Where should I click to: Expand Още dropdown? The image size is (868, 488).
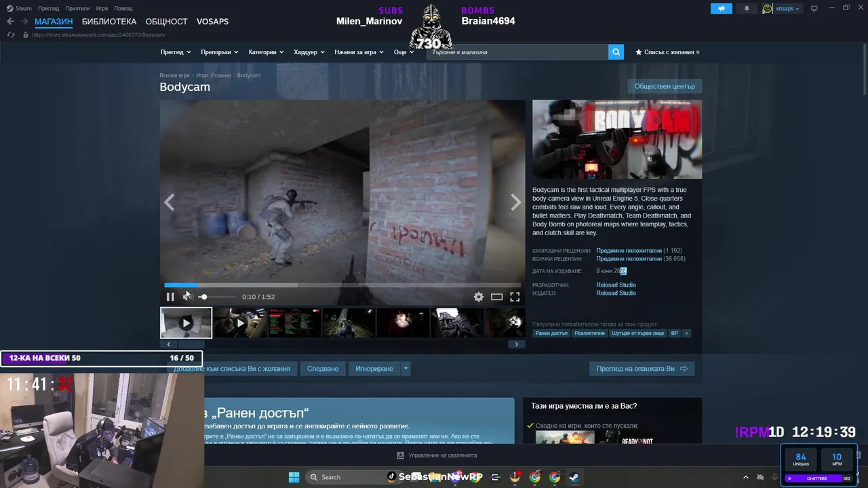coord(403,52)
